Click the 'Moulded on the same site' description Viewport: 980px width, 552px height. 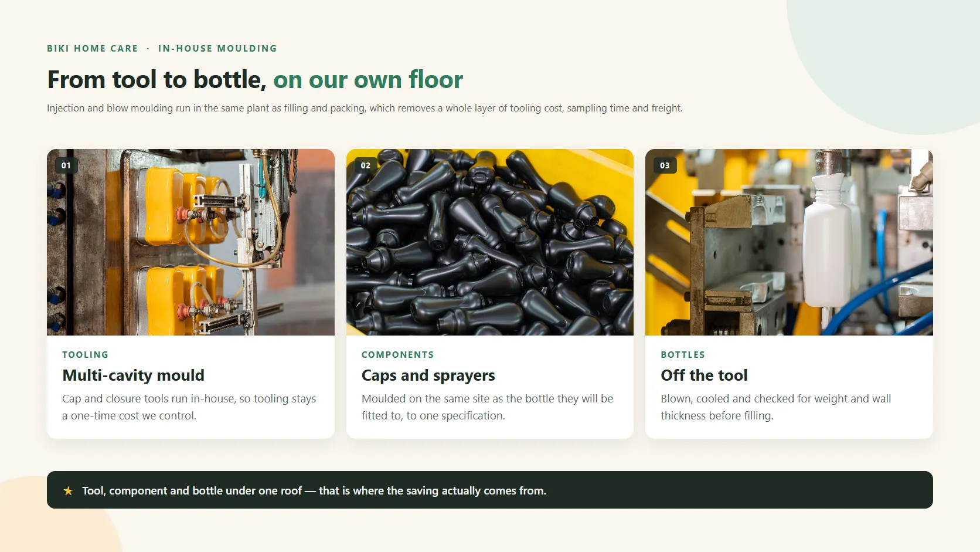488,407
